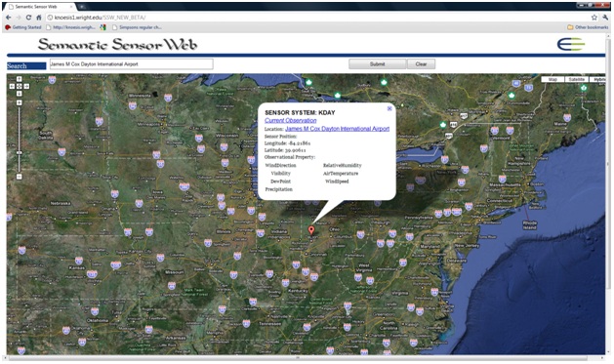Open James M Cox Dayton International Airport link
The height and width of the screenshot is (364, 614).
click(337, 129)
